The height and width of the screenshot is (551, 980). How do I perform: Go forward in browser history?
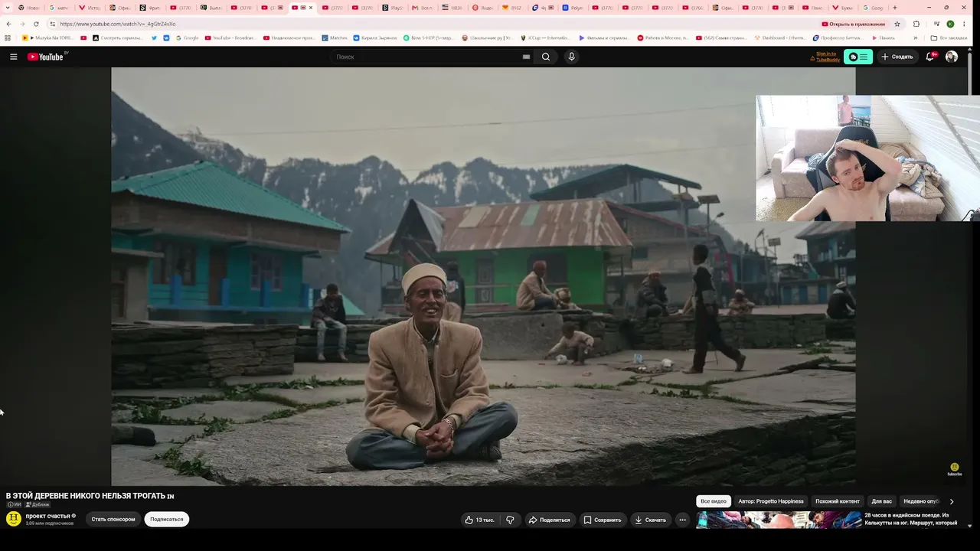(21, 24)
